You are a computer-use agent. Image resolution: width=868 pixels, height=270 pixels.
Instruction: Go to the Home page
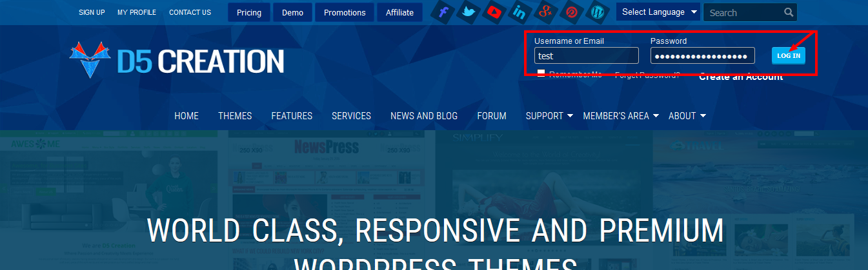coord(187,116)
